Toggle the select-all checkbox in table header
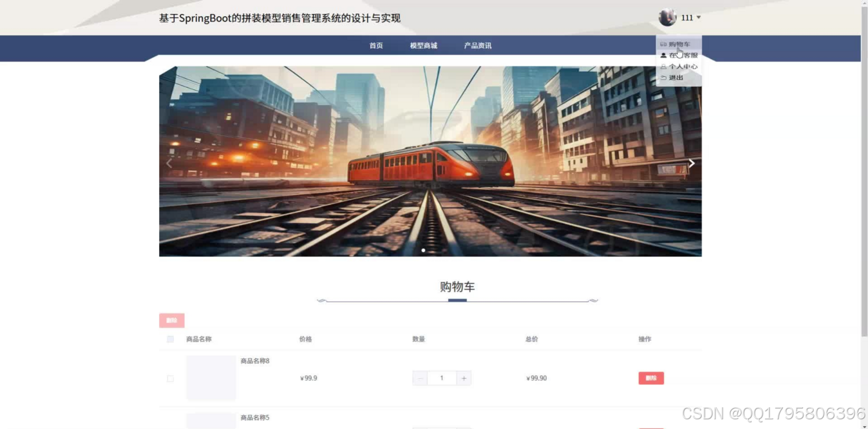The image size is (868, 429). coord(170,339)
